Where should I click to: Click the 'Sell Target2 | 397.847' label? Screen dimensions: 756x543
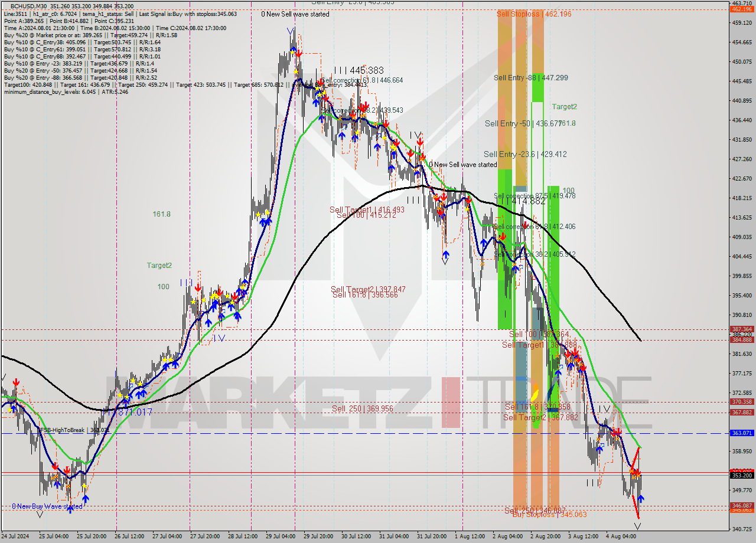pos(368,289)
